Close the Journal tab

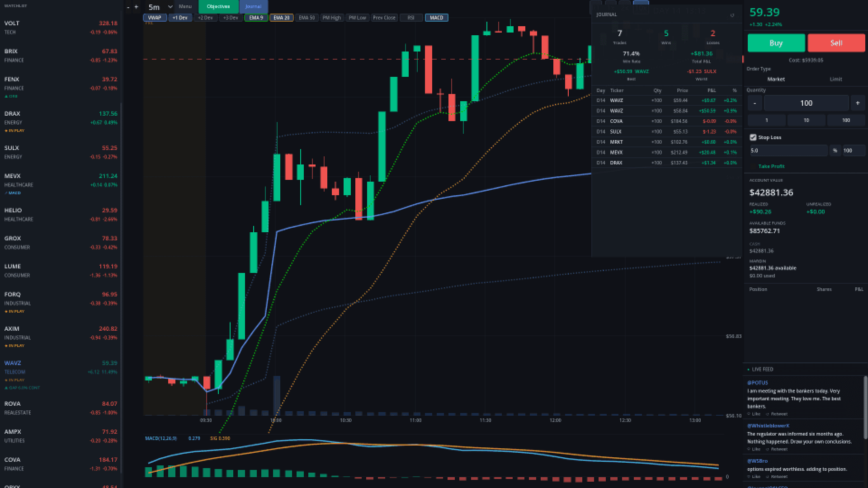click(x=253, y=6)
